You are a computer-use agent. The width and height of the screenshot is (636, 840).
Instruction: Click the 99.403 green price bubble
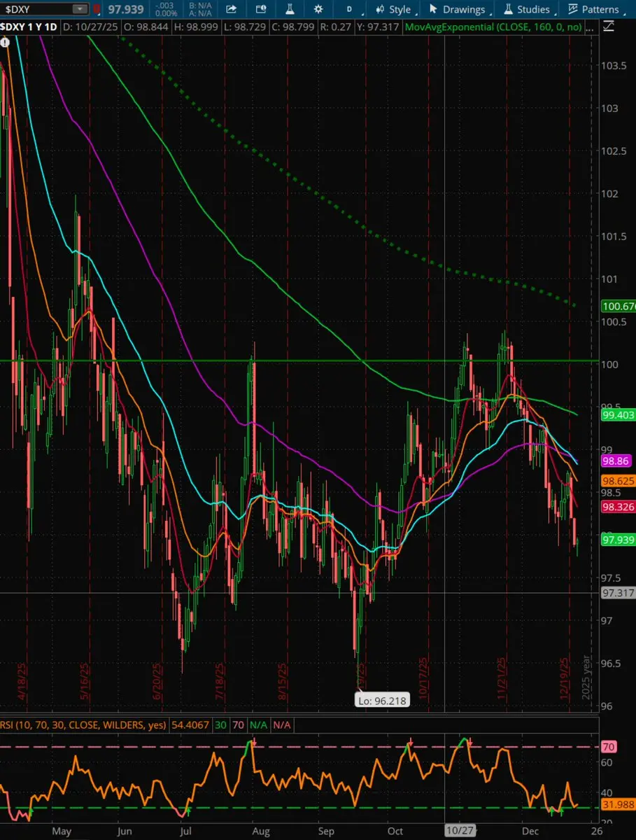point(618,415)
